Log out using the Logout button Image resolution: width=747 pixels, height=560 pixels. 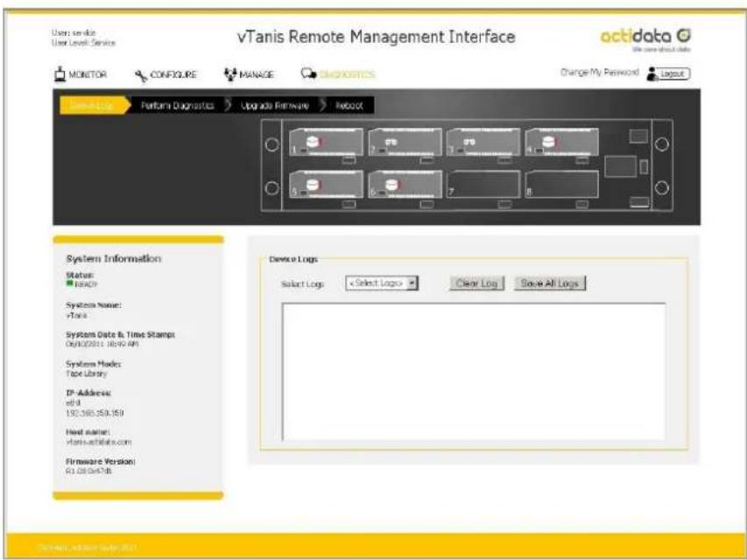674,73
